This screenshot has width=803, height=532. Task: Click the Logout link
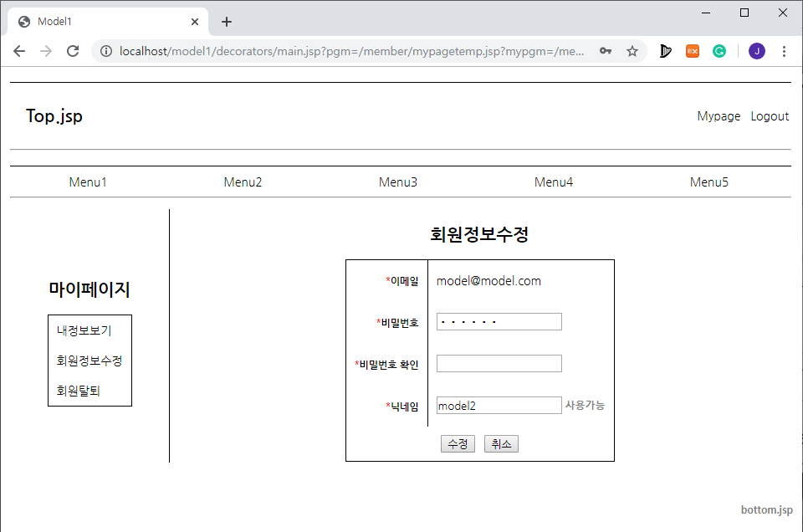click(770, 116)
